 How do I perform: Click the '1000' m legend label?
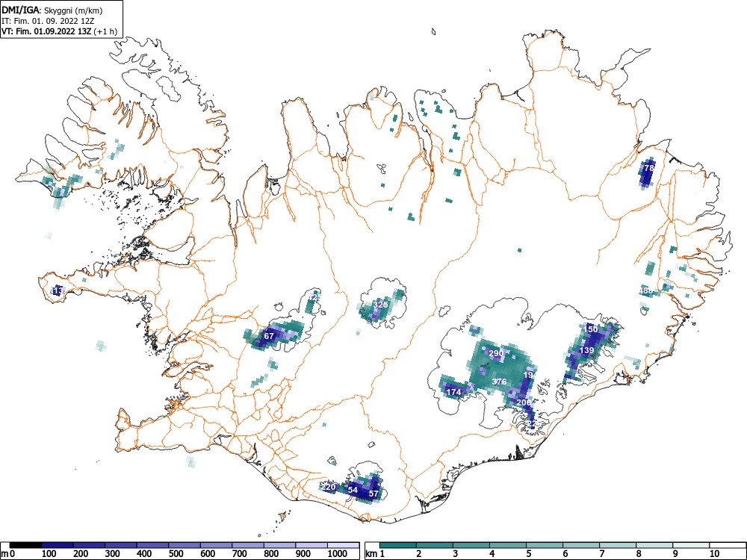338,553
